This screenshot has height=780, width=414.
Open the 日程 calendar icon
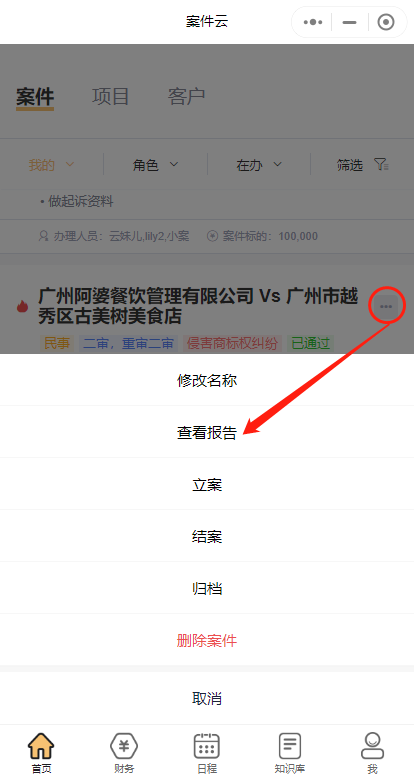207,747
